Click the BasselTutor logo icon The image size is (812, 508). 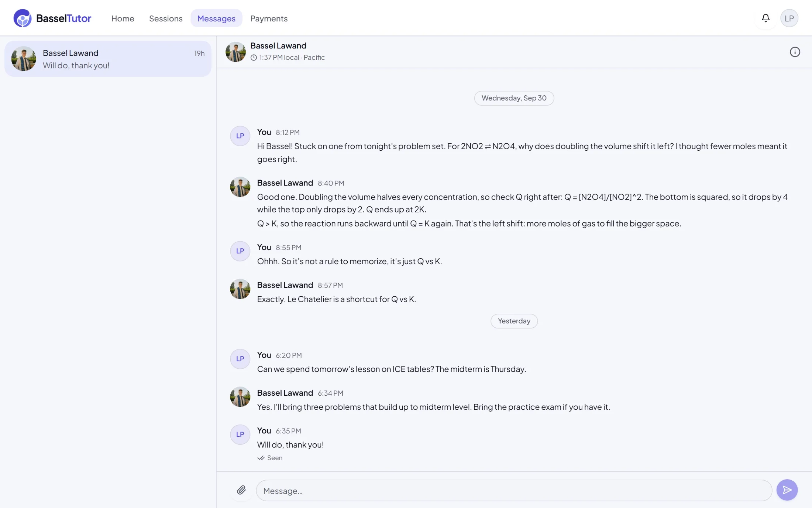point(23,18)
